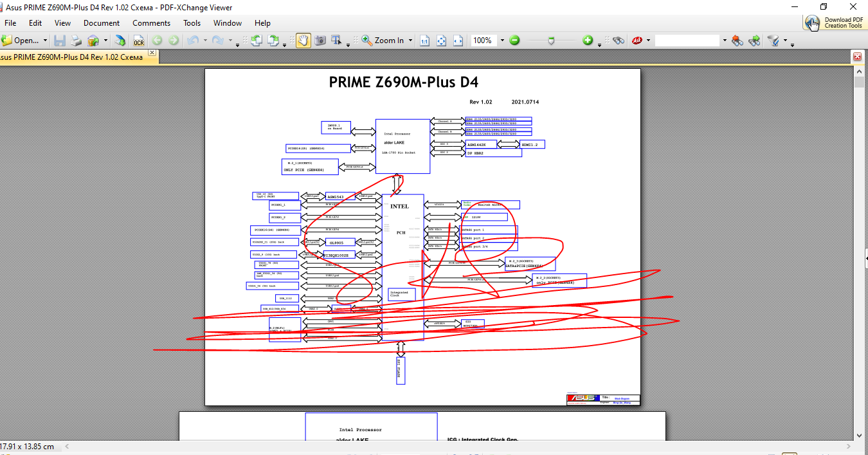Click the 100% zoom value field
Viewport: 868px width, 455px height.
pos(484,41)
